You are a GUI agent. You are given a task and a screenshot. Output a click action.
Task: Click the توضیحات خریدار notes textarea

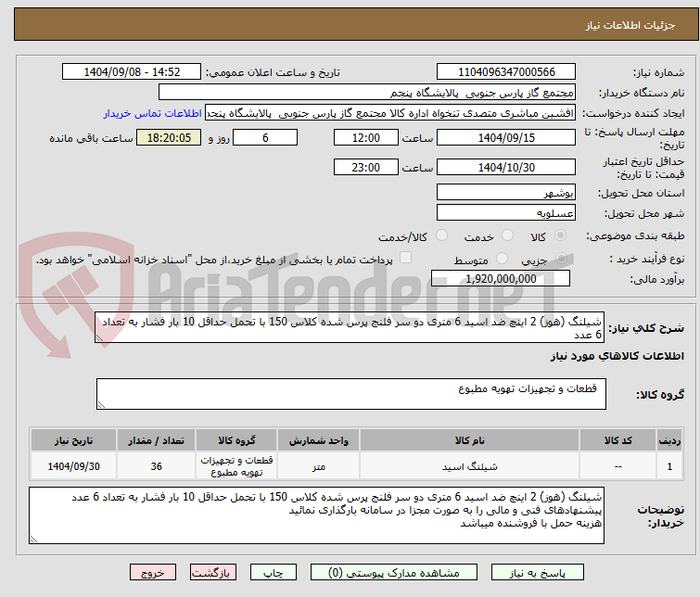[x=316, y=515]
